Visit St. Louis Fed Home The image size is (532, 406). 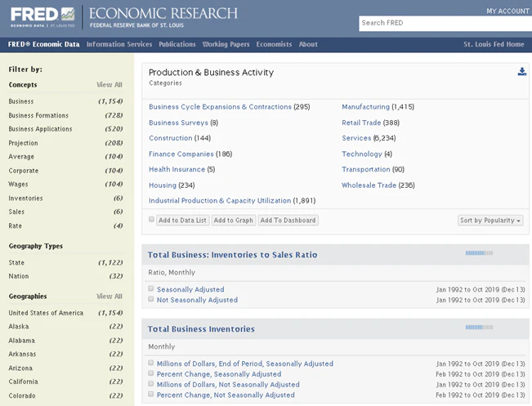[x=494, y=44]
